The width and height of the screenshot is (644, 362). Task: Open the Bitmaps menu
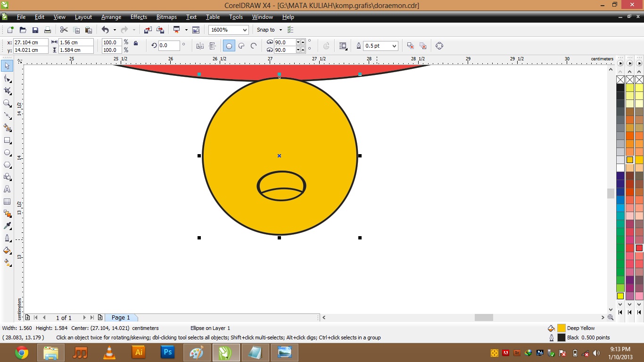click(x=166, y=17)
